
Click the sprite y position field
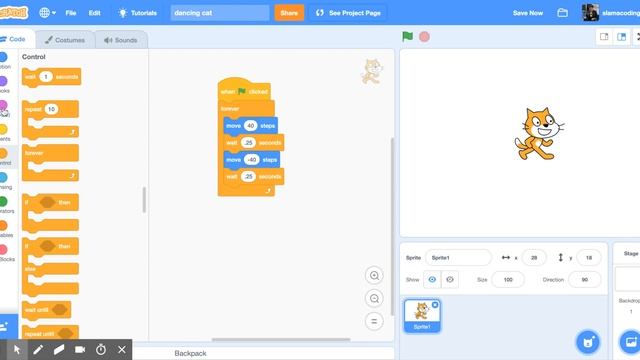click(589, 258)
